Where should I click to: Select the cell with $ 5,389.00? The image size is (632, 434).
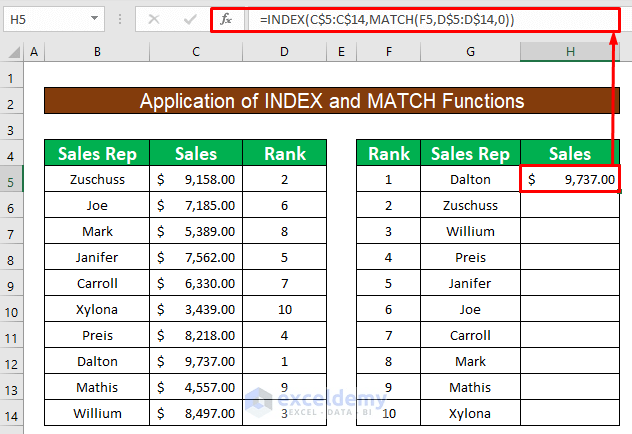click(196, 231)
